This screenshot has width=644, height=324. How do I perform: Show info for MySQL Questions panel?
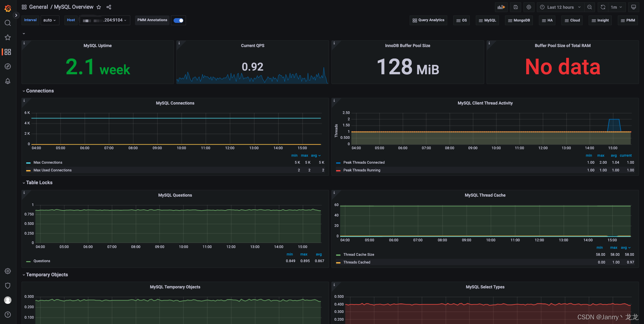[x=24, y=193]
